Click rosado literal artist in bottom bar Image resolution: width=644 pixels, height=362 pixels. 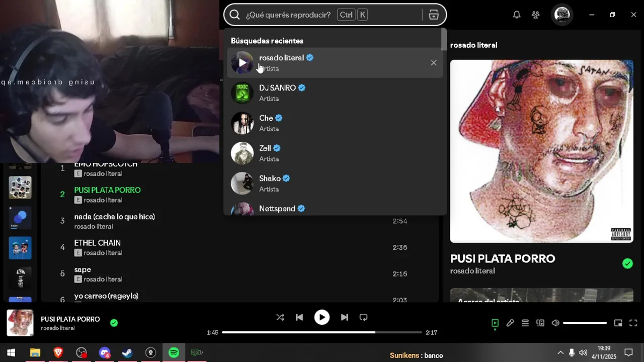[x=58, y=328]
